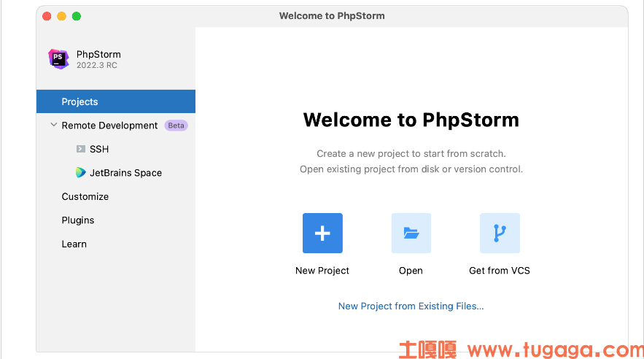644x359 pixels.
Task: Click the Get from VCS label
Action: coord(500,271)
